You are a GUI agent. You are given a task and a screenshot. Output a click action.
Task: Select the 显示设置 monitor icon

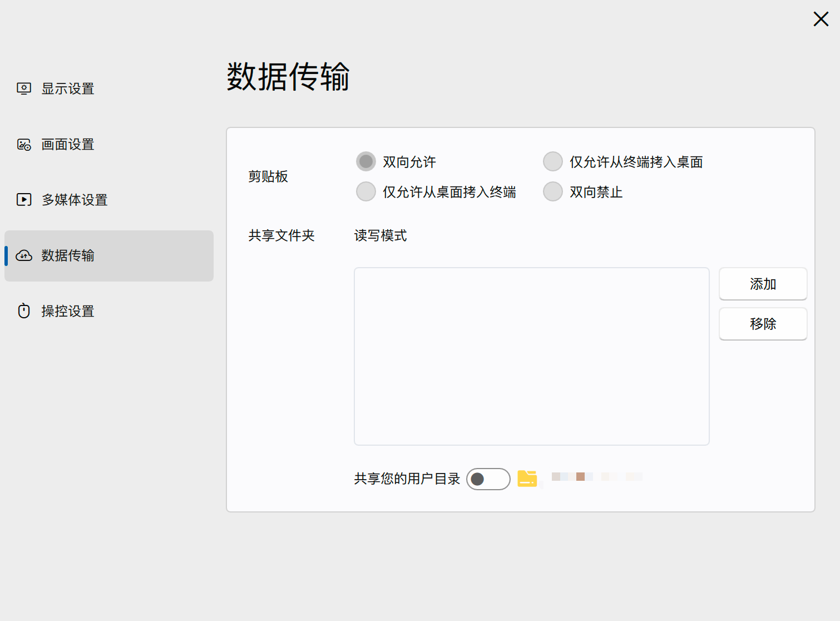tap(24, 88)
